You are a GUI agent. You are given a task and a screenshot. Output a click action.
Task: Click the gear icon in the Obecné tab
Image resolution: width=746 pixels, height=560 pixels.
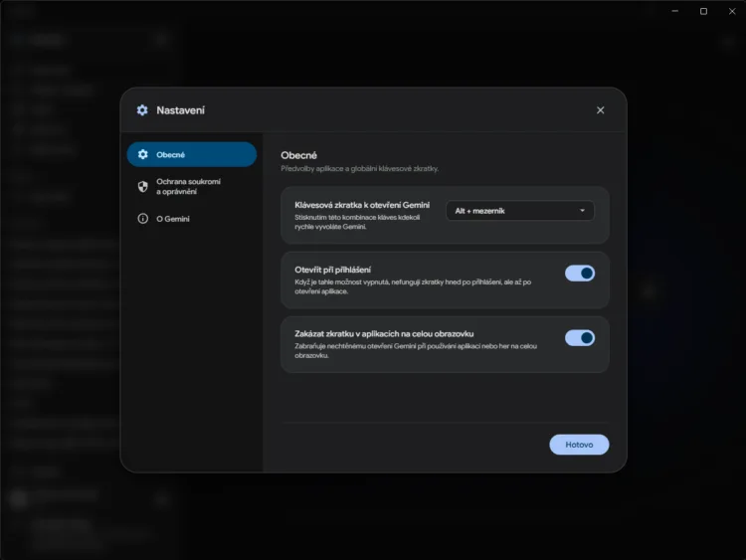[x=142, y=154]
